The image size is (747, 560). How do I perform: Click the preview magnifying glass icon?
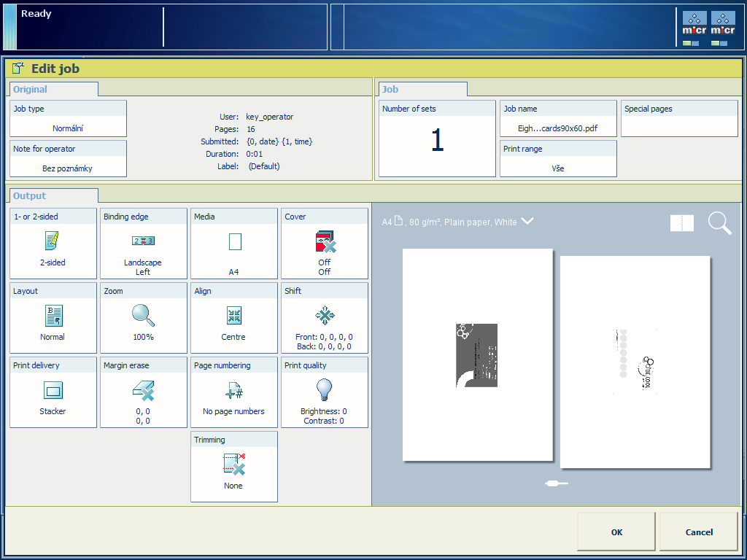tap(719, 223)
